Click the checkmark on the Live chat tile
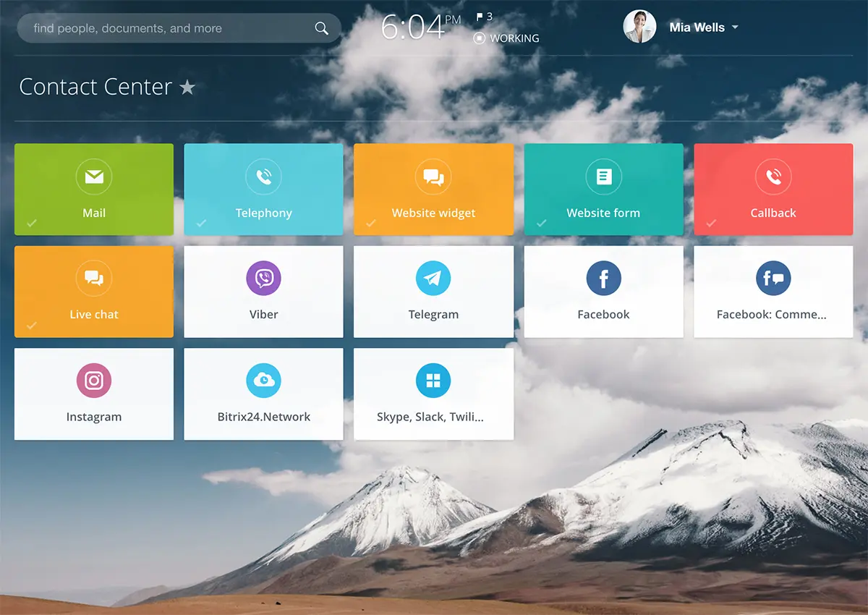Viewport: 868px width, 615px height. point(32,326)
